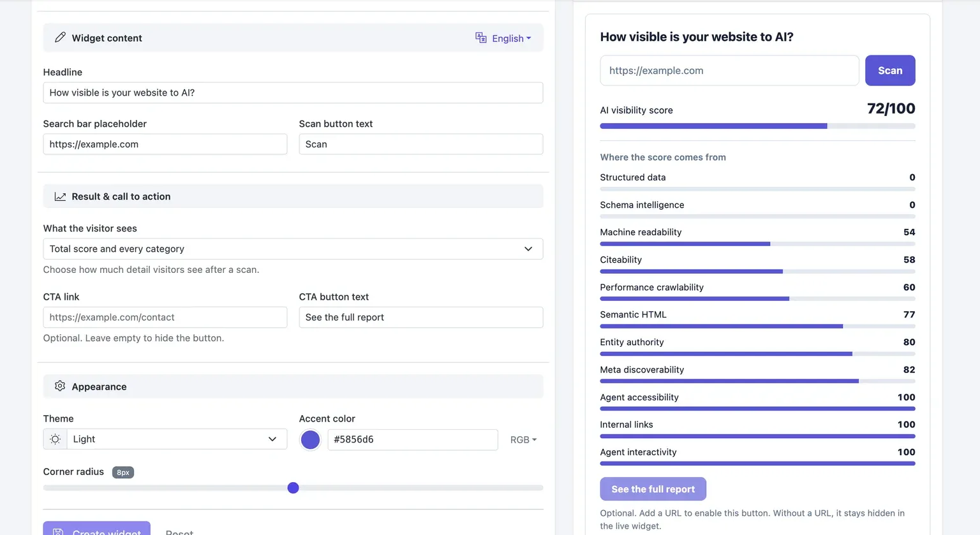Image resolution: width=980 pixels, height=535 pixels.
Task: Click the pencil icon beside Widget content
Action: [60, 38]
